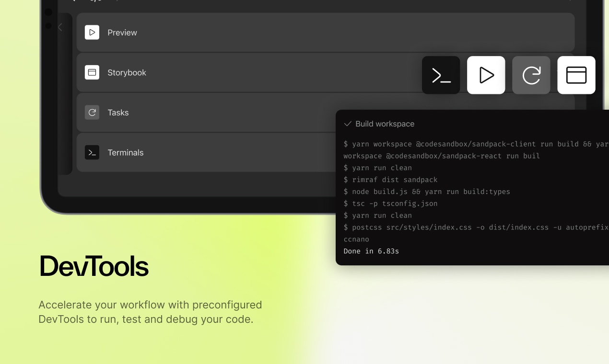Select the Terminals shell prompt icon
Screen dimensions: 609x364
click(x=92, y=152)
